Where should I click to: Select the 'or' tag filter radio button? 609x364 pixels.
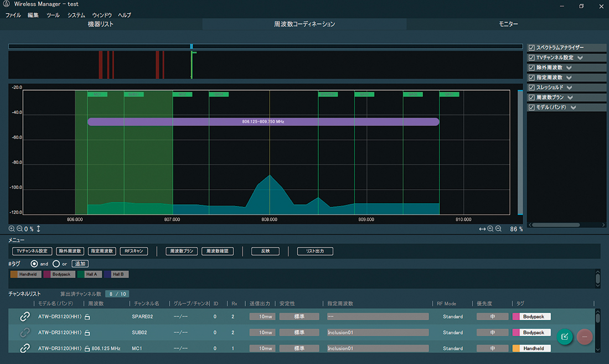tap(56, 264)
